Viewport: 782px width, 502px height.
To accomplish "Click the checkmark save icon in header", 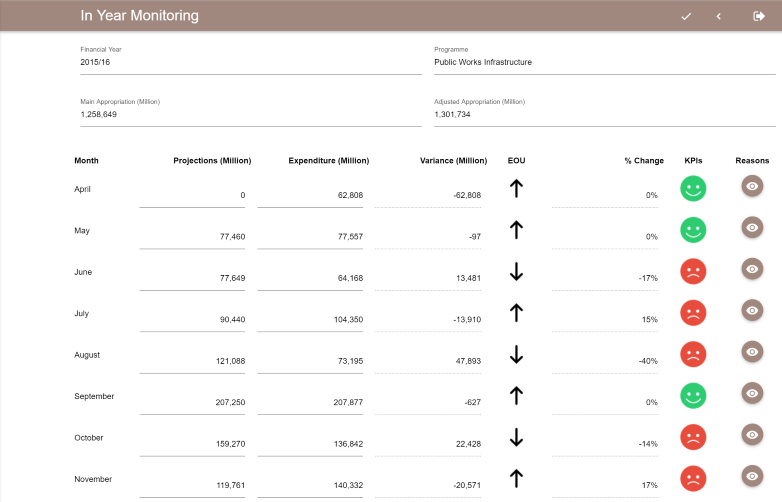I will coord(686,16).
